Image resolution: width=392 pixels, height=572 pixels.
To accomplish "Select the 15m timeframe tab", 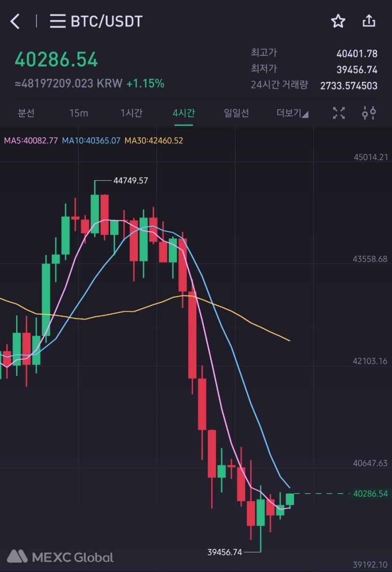I will pos(78,113).
